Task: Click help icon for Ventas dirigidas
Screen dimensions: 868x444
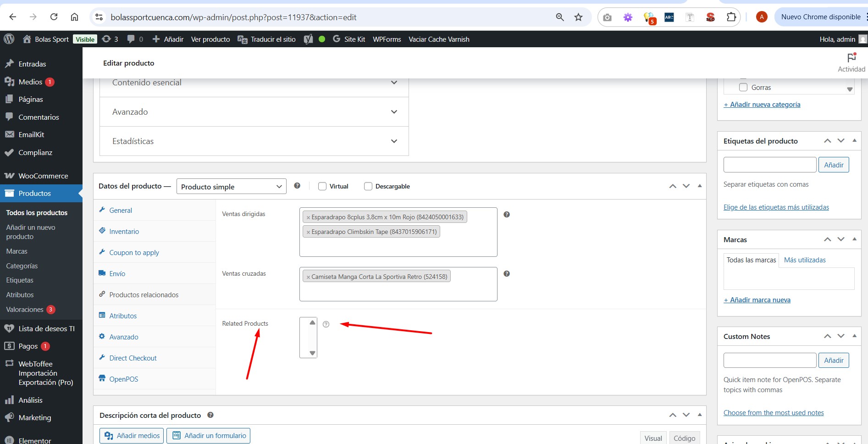Action: pyautogui.click(x=507, y=214)
